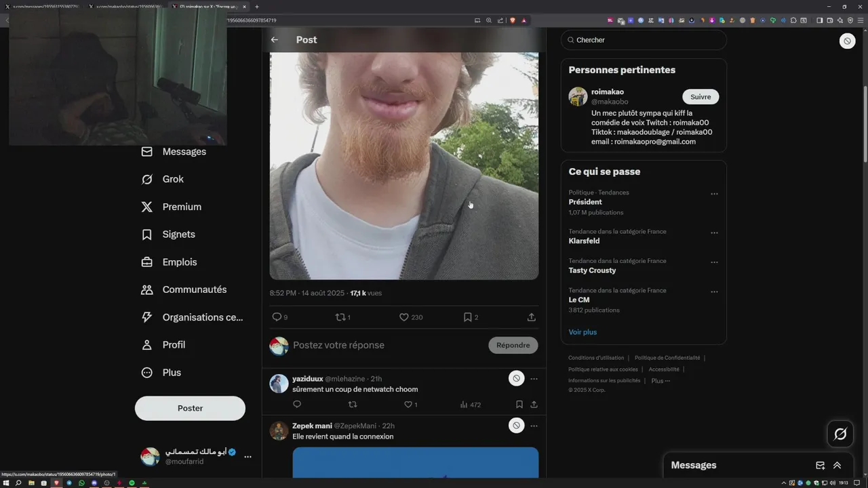Open Zepek mani profile name link

coord(312,426)
